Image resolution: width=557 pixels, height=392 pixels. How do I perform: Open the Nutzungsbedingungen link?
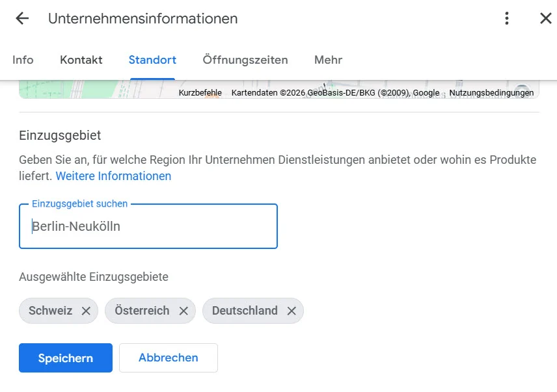[x=491, y=93]
